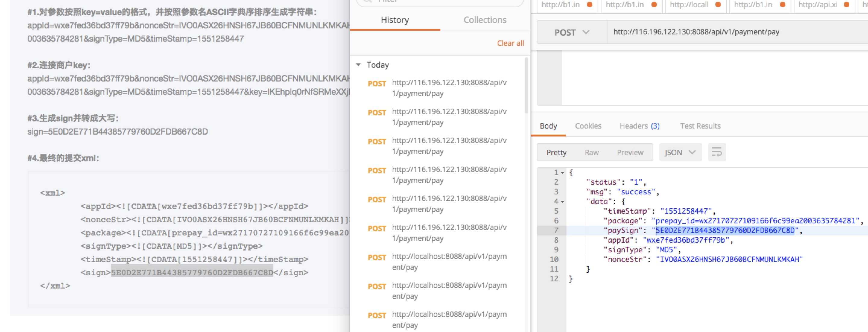Click the <timeStamp> line in xml block

tap(194, 260)
